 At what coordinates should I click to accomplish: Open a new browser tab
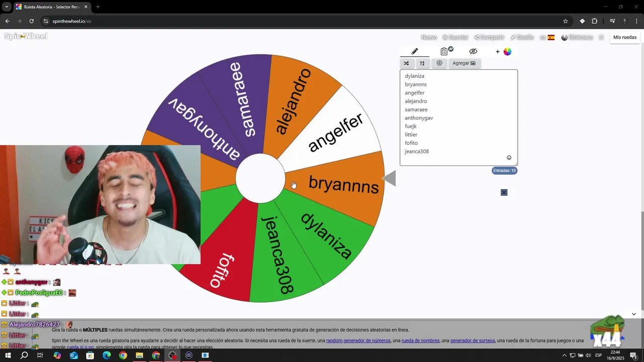pyautogui.click(x=98, y=7)
